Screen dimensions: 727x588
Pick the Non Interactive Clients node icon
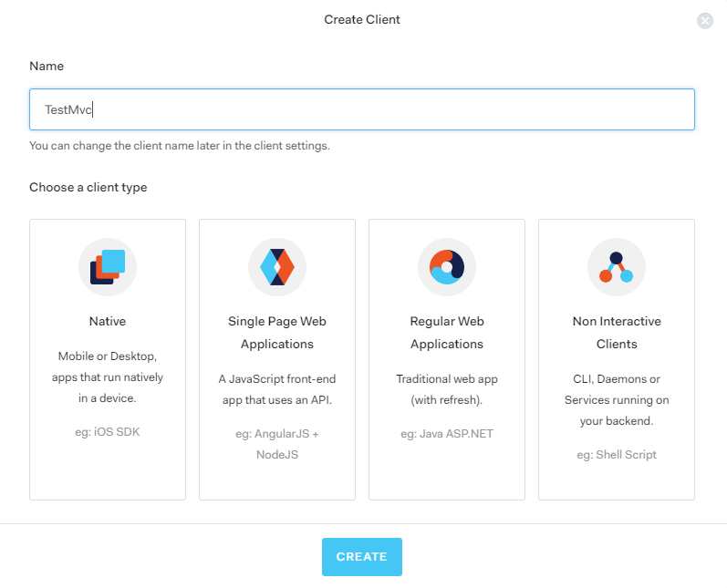tap(617, 267)
